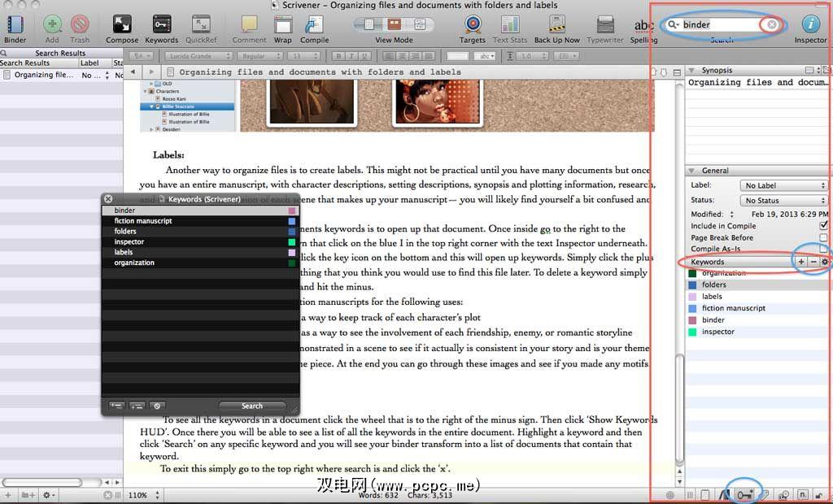Select 'inspector' keyword in Keywords HUD
The width and height of the screenshot is (833, 504).
coord(129,242)
